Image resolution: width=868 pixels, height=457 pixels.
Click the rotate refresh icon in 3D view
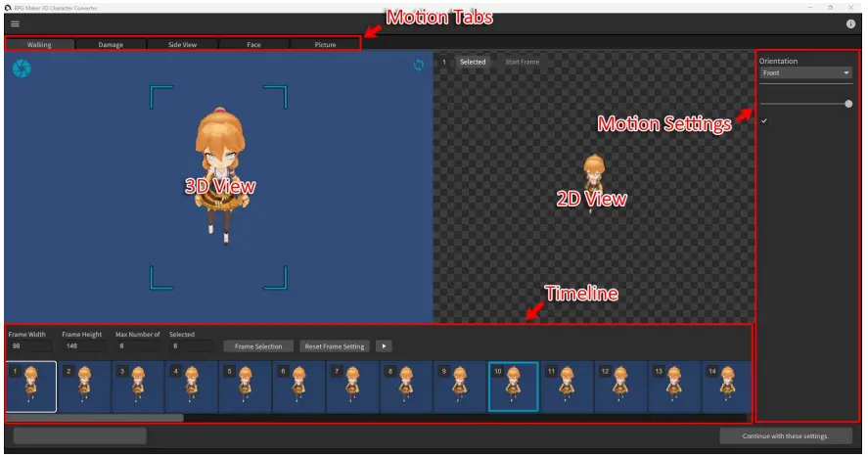(419, 65)
